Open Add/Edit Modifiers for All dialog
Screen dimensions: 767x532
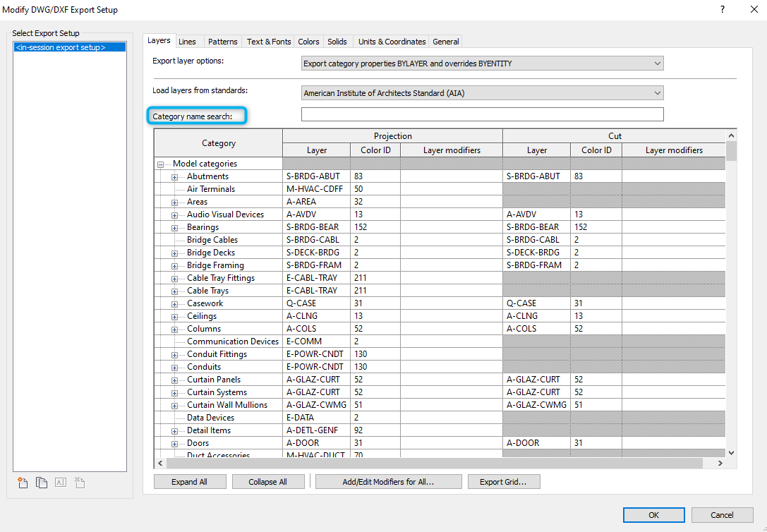pyautogui.click(x=388, y=481)
